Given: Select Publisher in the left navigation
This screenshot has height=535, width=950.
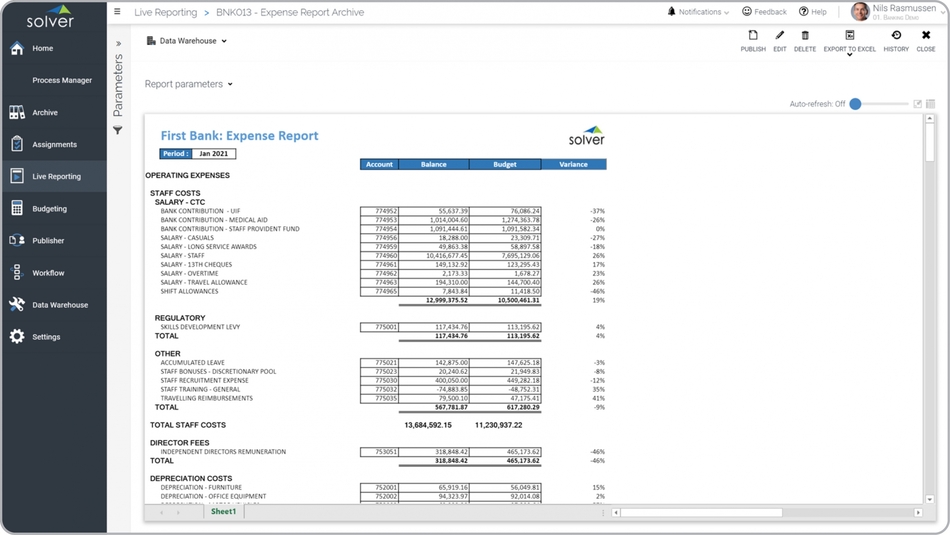Looking at the screenshot, I should (48, 241).
